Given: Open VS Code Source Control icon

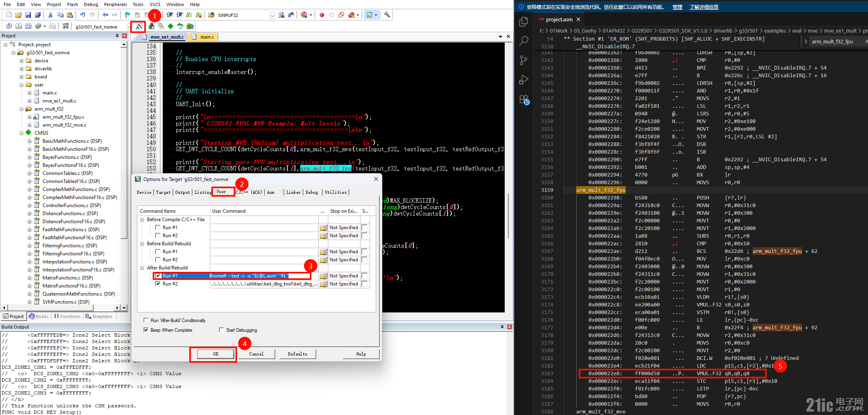Looking at the screenshot, I should [524, 60].
